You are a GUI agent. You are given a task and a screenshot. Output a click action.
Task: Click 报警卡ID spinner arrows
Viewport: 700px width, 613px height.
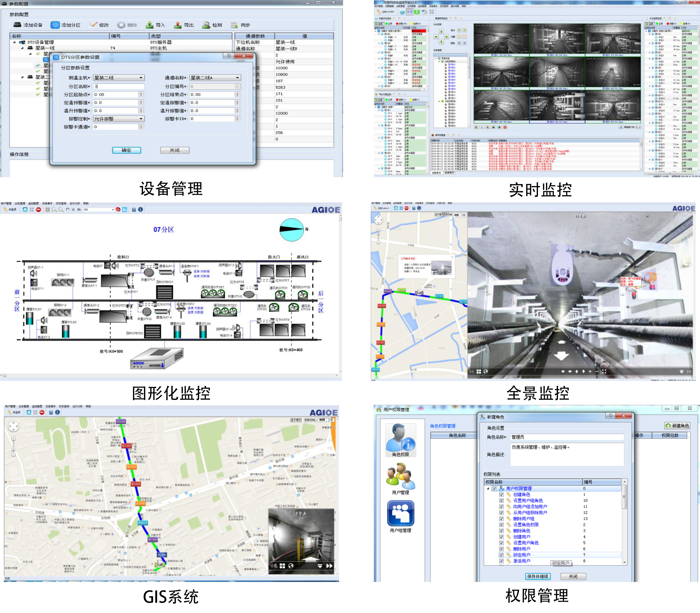237,119
